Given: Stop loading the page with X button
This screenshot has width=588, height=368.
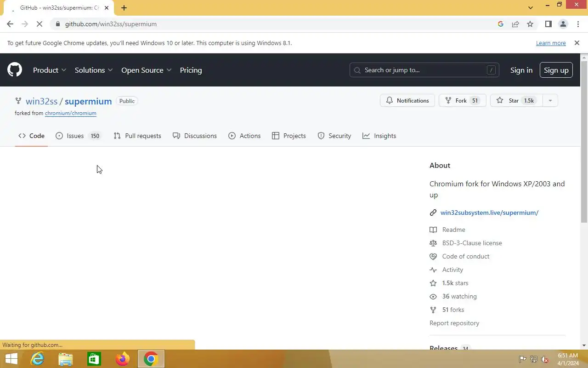Looking at the screenshot, I should point(40,24).
